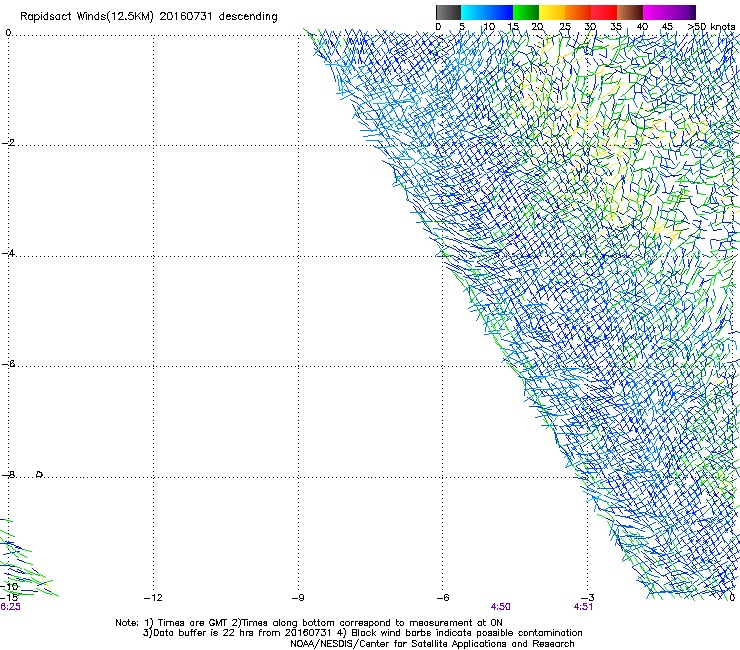Click the purple time stamp '4:51'

point(583,607)
